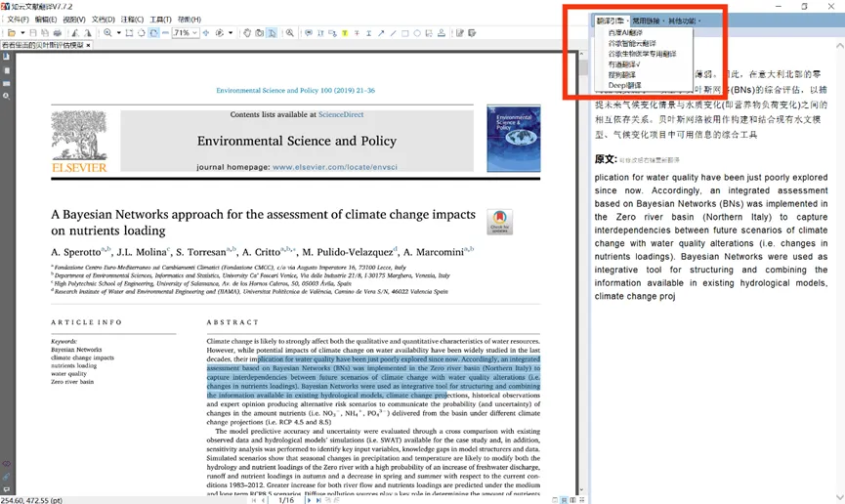Jump to the last page arrow
Image resolution: width=845 pixels, height=504 pixels.
[318, 500]
